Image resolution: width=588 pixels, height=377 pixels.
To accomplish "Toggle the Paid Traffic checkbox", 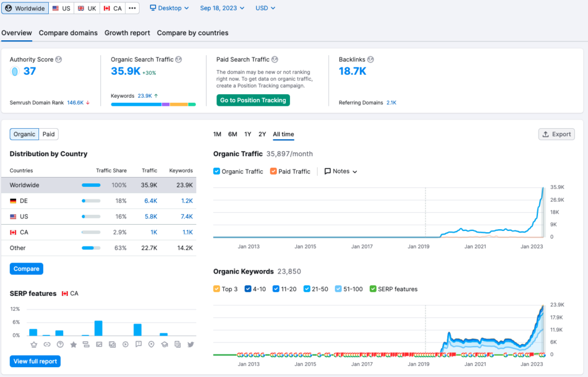I will (273, 171).
